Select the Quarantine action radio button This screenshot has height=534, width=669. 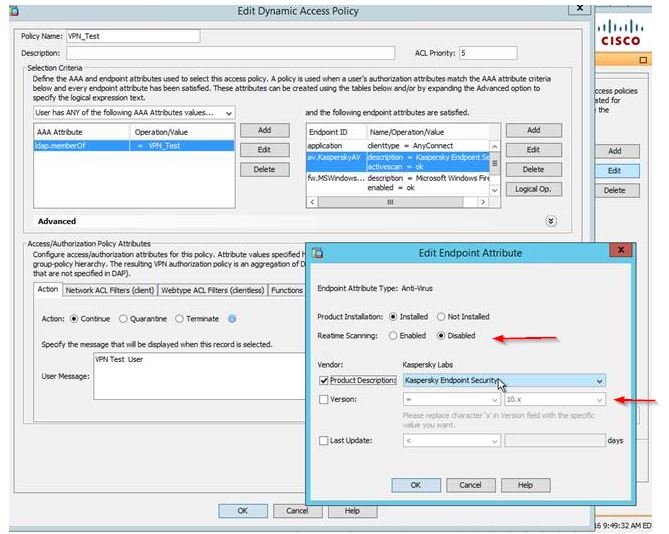click(x=123, y=319)
